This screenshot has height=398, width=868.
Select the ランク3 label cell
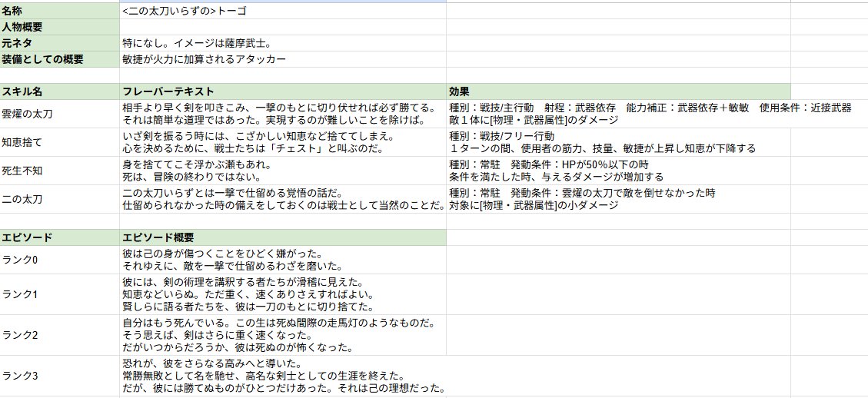point(60,376)
